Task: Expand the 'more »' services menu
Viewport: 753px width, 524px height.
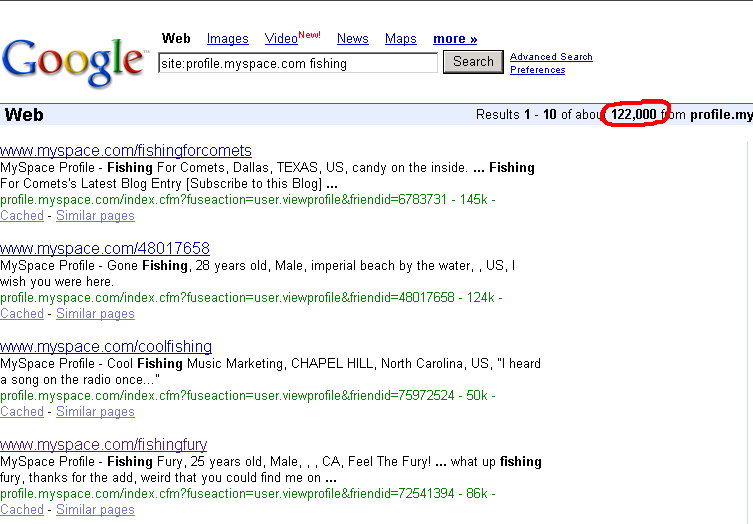Action: tap(455, 39)
